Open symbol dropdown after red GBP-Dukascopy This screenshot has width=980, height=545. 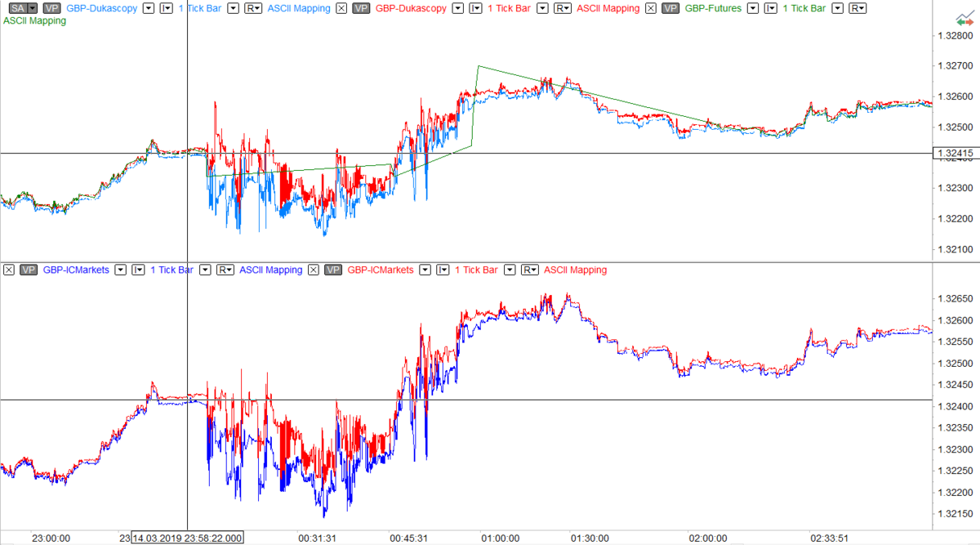point(458,8)
